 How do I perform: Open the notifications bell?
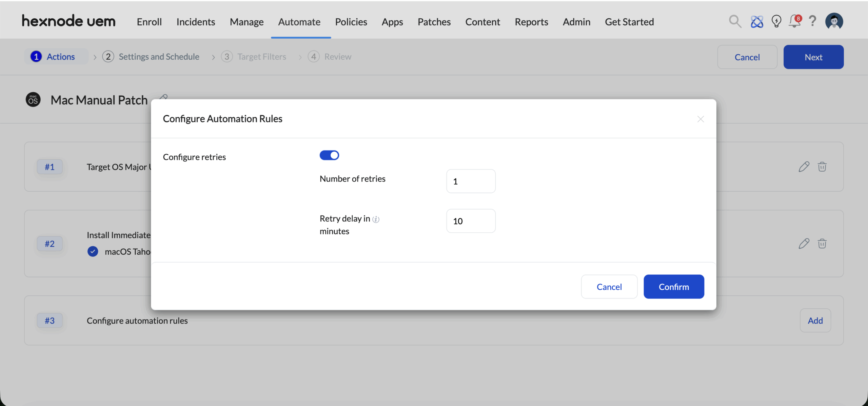coord(794,21)
